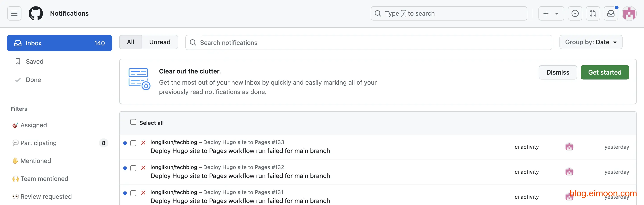Select the All notifications tab

point(131,42)
